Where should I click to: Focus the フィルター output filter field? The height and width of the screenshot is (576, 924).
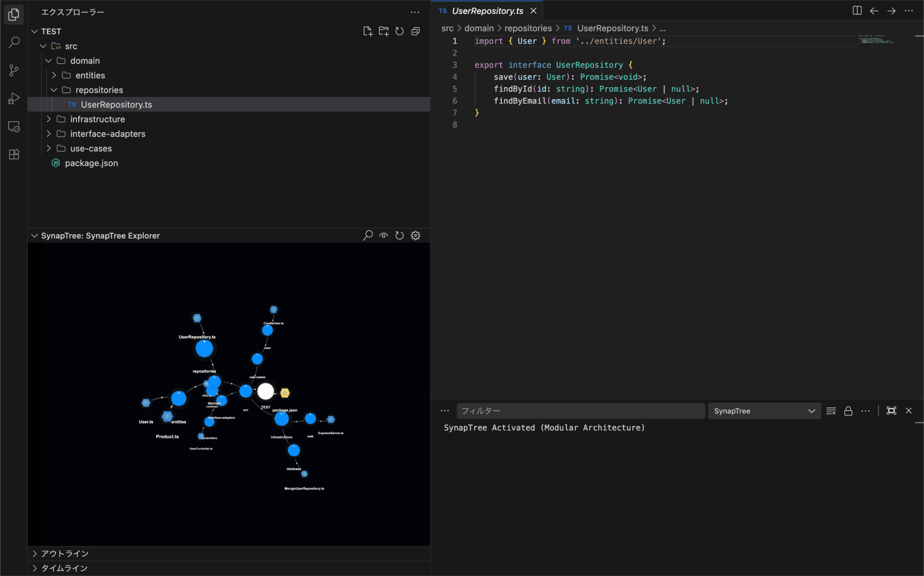pos(580,411)
